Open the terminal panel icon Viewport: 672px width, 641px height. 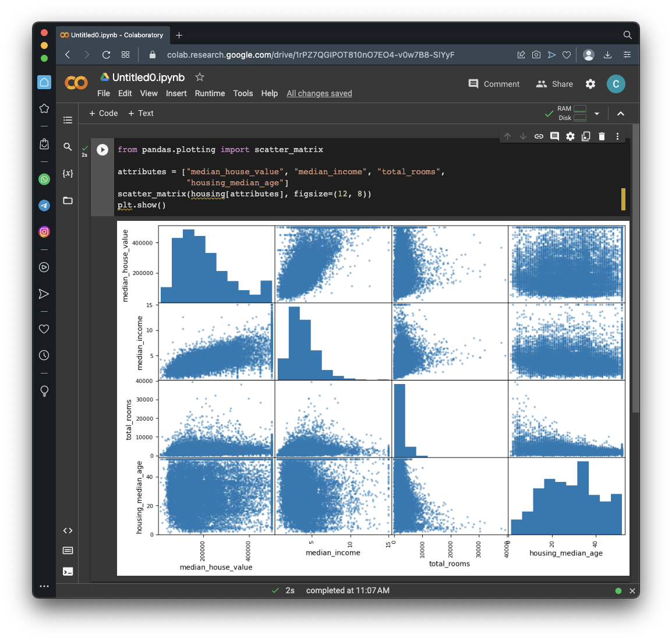pos(68,572)
